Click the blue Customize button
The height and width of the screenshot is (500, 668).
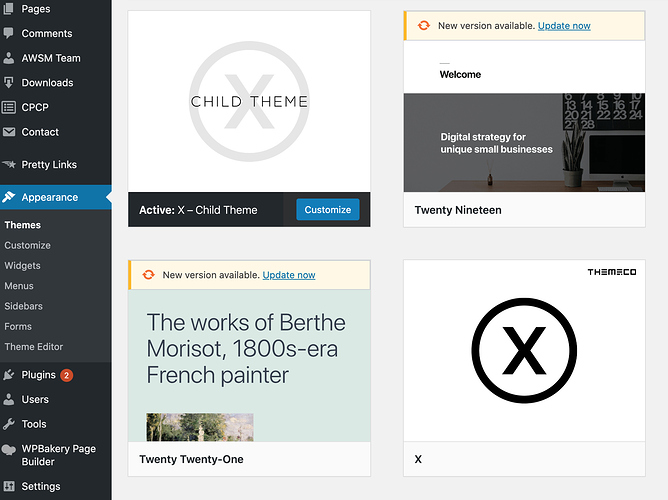tap(328, 210)
